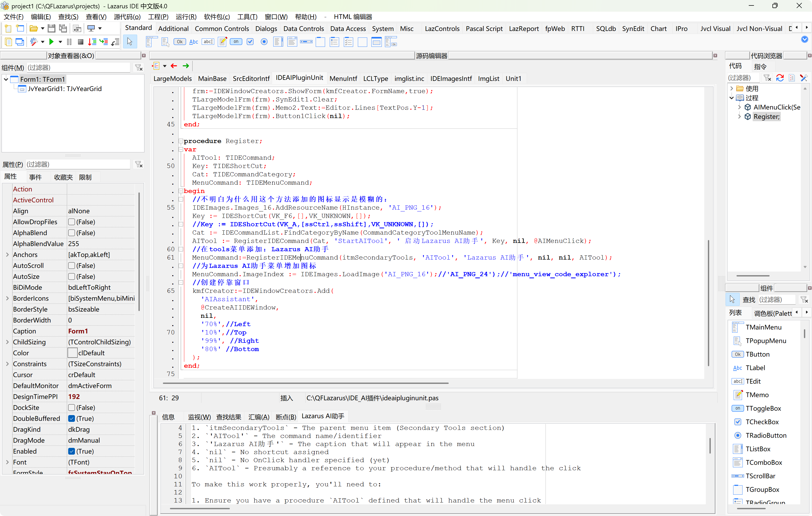812x516 pixels.
Task: Open the 运行(R) menu
Action: click(186, 16)
